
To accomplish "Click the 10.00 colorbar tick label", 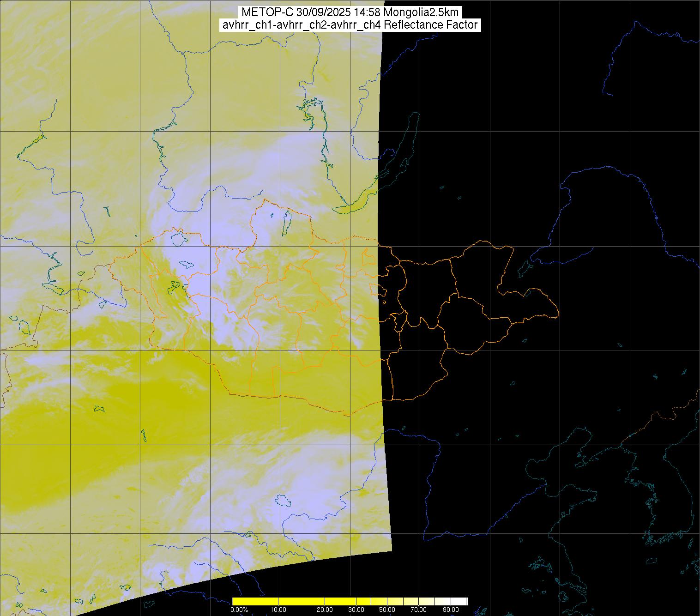I will (278, 610).
